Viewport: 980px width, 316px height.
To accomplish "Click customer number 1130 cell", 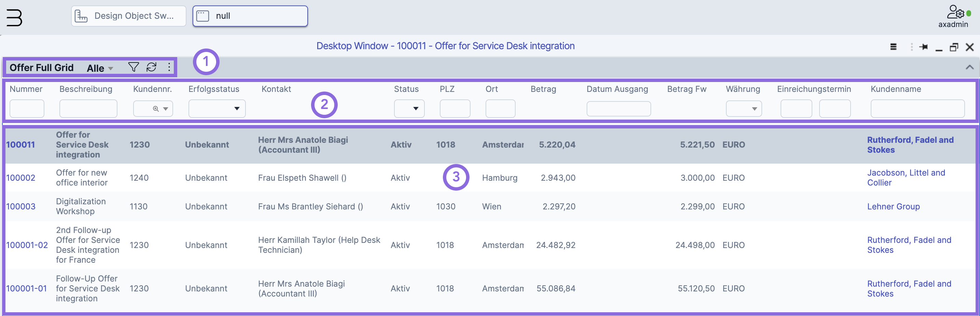I will tap(139, 206).
